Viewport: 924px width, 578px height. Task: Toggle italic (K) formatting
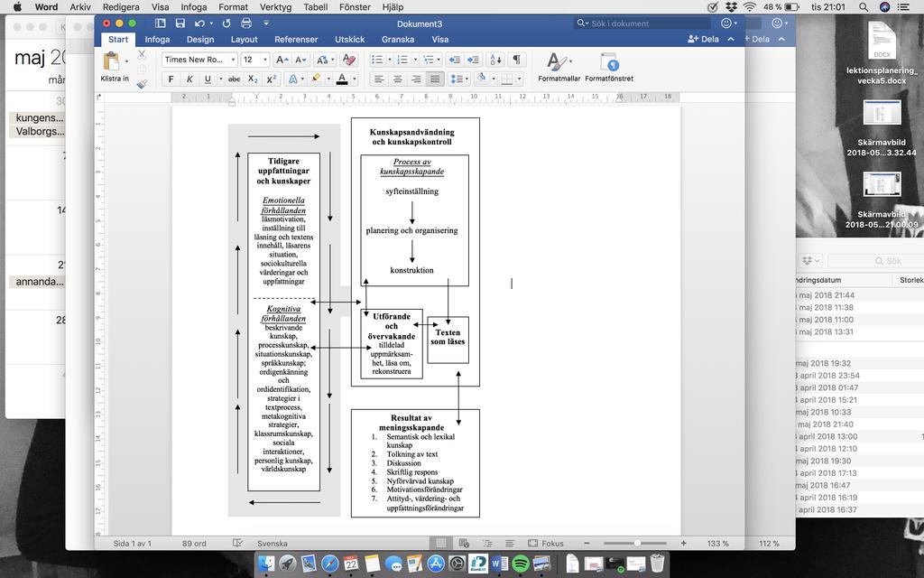189,79
